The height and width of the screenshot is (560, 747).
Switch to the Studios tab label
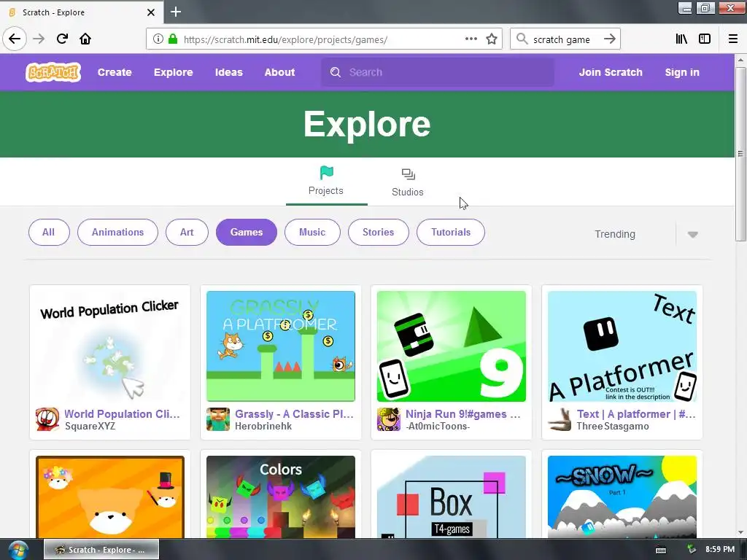click(407, 192)
